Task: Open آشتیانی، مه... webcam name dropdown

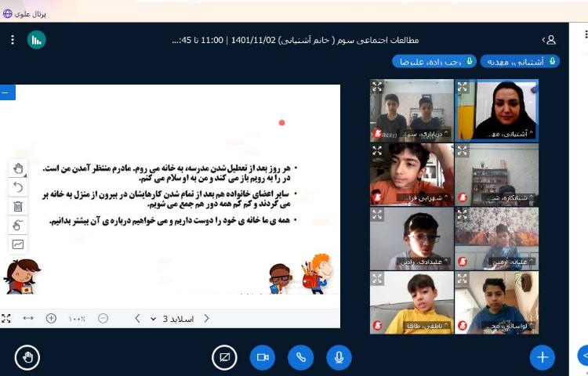Action: tap(512, 134)
